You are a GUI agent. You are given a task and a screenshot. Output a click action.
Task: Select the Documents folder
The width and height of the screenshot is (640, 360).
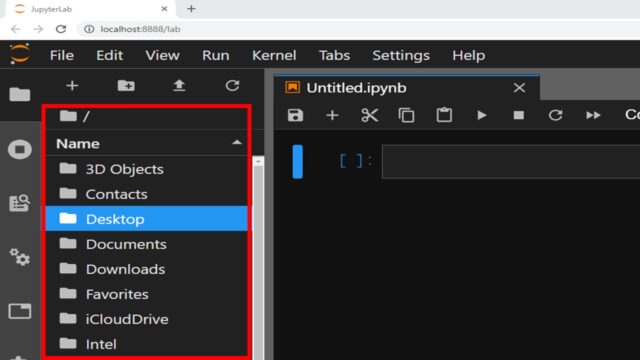[x=147, y=244]
